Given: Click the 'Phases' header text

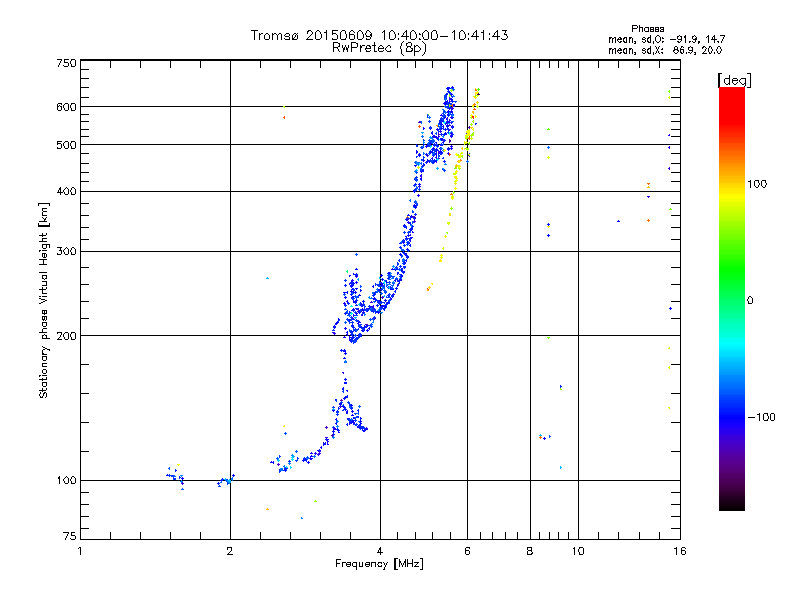Looking at the screenshot, I should click(647, 29).
